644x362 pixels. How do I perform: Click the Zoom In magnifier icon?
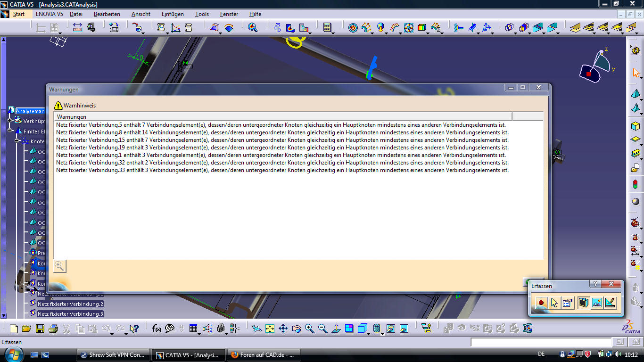(x=310, y=329)
